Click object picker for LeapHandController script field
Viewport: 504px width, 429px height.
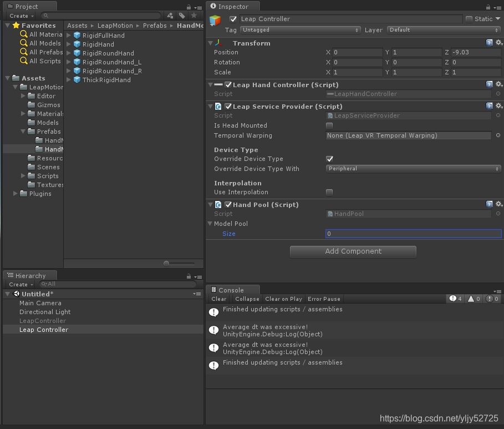[x=498, y=94]
